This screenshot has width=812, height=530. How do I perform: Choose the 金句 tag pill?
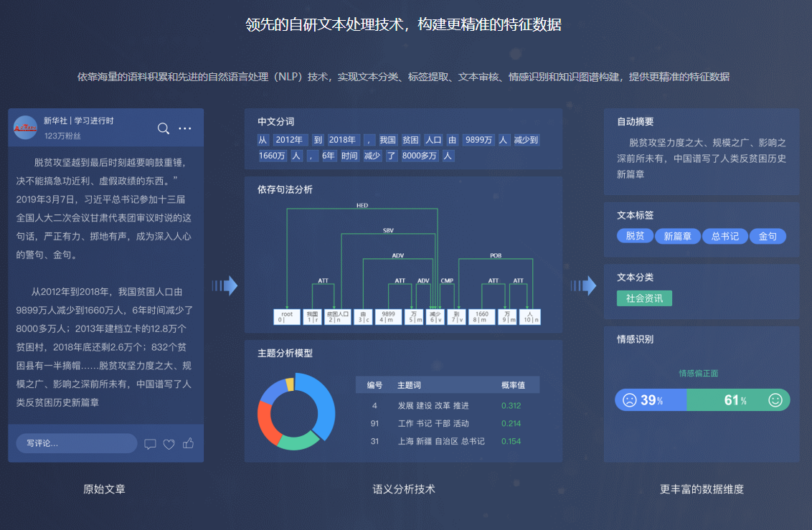coord(768,236)
